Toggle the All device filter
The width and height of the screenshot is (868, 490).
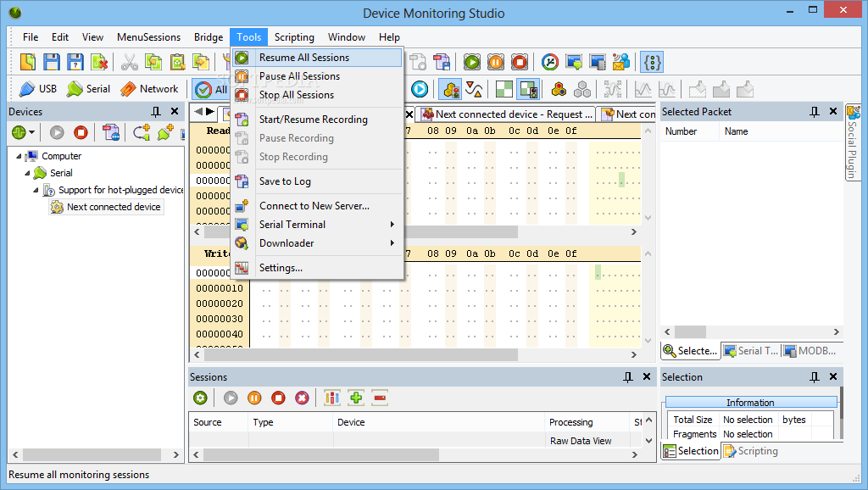(211, 89)
